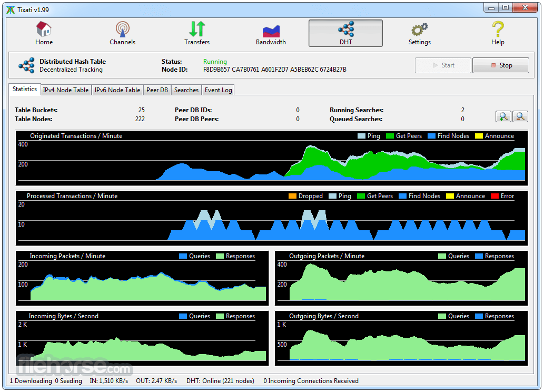Viewport: 544px width, 392px height.
Task: Click the Incoming Packets / Minute graph
Action: 142,278
